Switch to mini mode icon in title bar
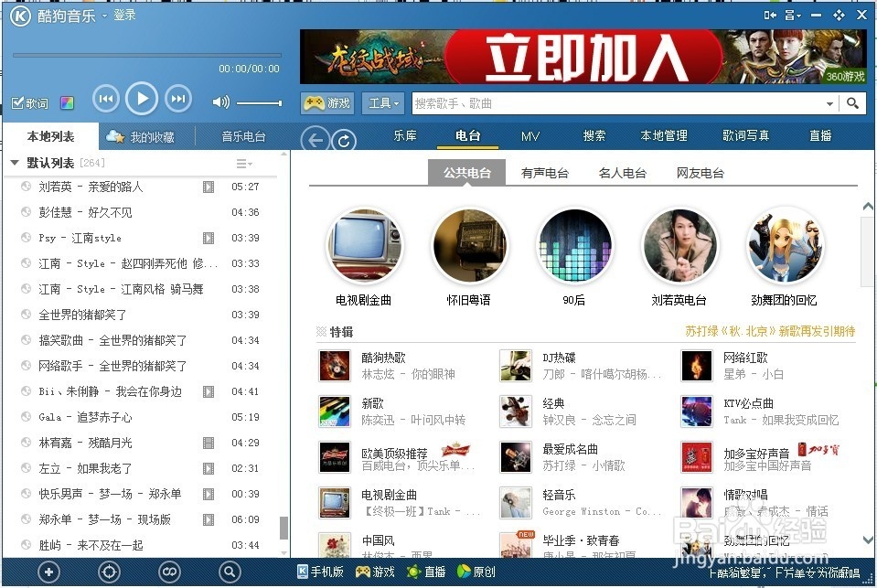 [770, 16]
